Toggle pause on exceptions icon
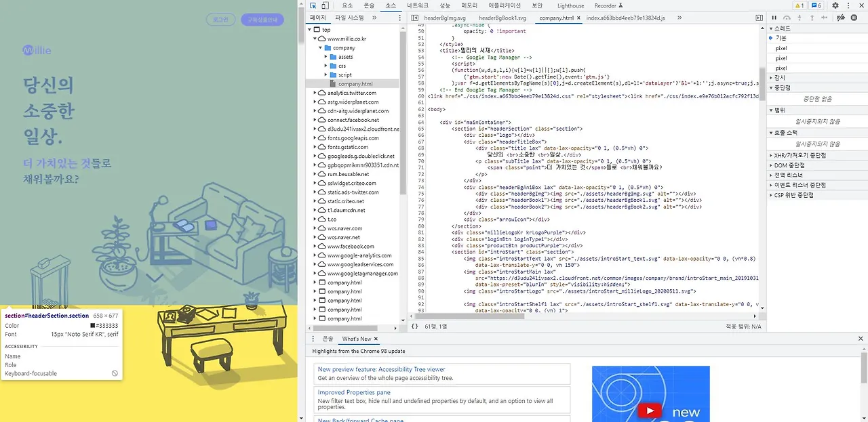 854,18
